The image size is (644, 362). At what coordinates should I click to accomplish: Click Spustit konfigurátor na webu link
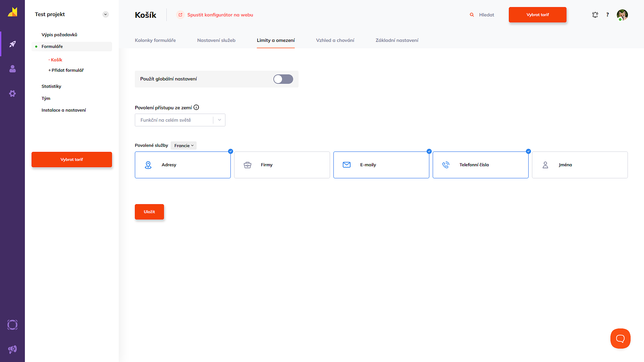tap(220, 15)
